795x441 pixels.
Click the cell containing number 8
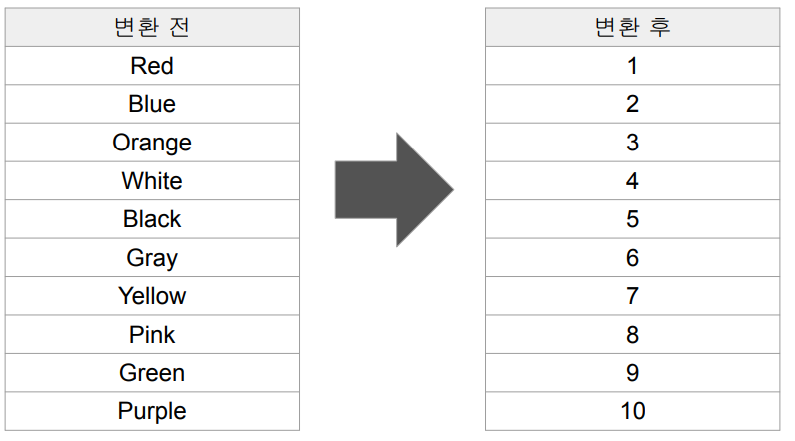point(632,335)
